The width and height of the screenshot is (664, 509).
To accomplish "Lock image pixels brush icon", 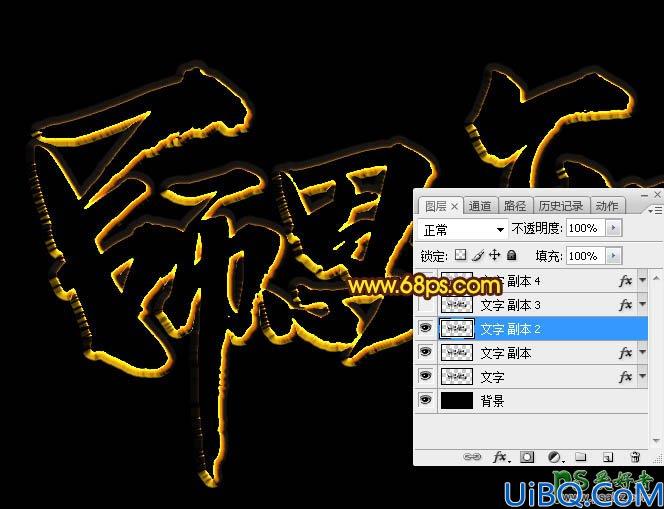I will [478, 255].
